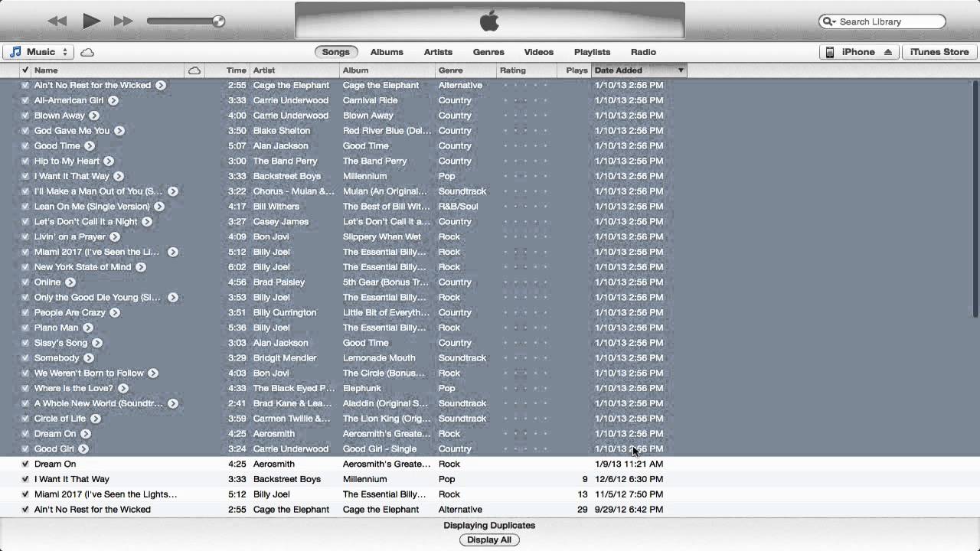Uncheck I Want It That Way (9 plays) checkbox
This screenshot has height=551, width=980.
point(25,479)
